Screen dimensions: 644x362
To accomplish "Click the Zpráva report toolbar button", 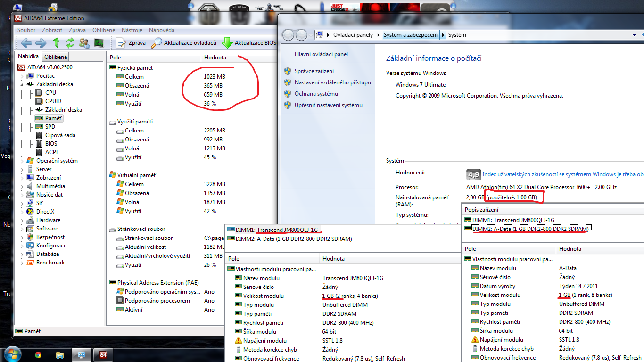I will pos(131,43).
